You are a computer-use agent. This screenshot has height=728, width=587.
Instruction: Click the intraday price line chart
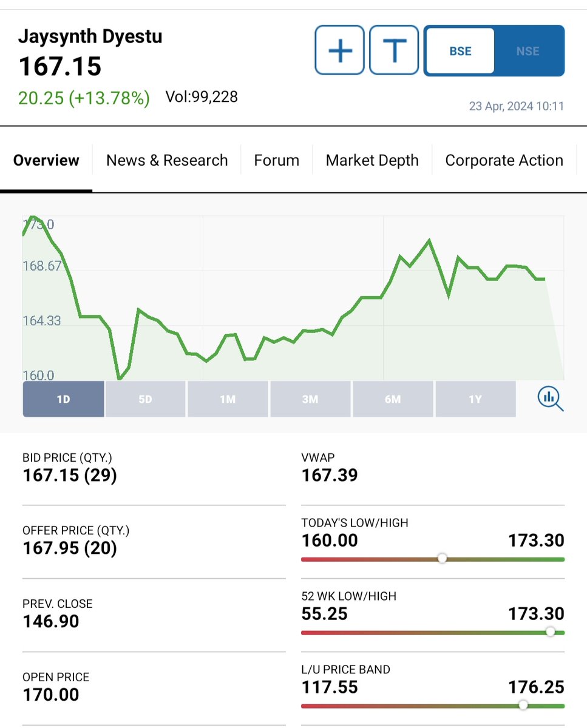click(293, 298)
